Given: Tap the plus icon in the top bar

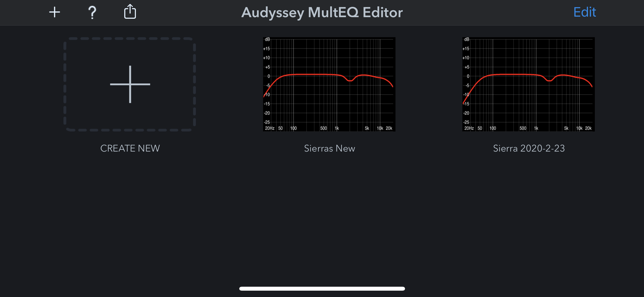Looking at the screenshot, I should 55,12.
